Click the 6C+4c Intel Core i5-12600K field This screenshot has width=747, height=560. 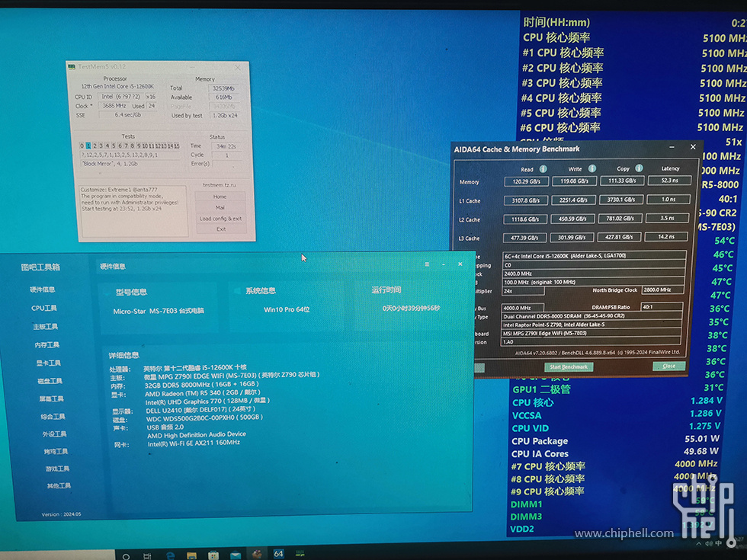[x=594, y=256]
